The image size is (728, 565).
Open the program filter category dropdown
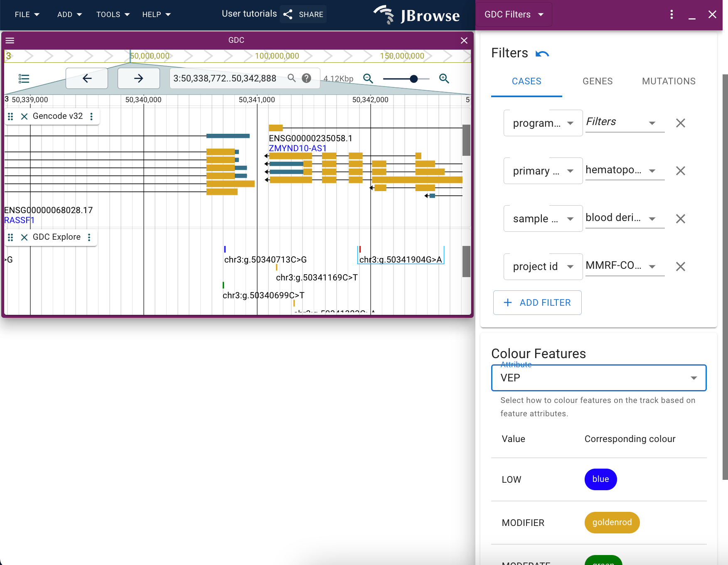pyautogui.click(x=543, y=123)
